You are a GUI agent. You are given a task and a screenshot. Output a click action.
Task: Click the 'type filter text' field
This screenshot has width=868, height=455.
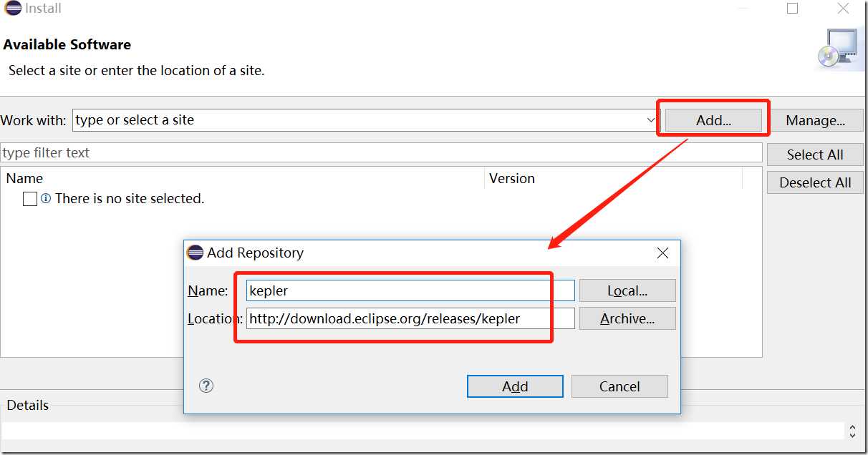point(381,152)
